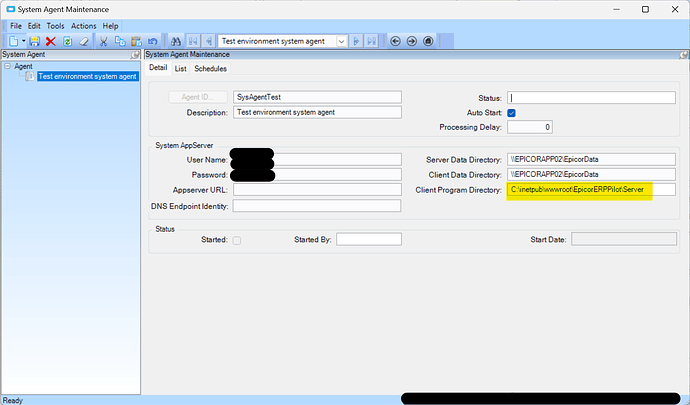Open search with the binoculars icon
Image resolution: width=690 pixels, height=405 pixels.
176,41
